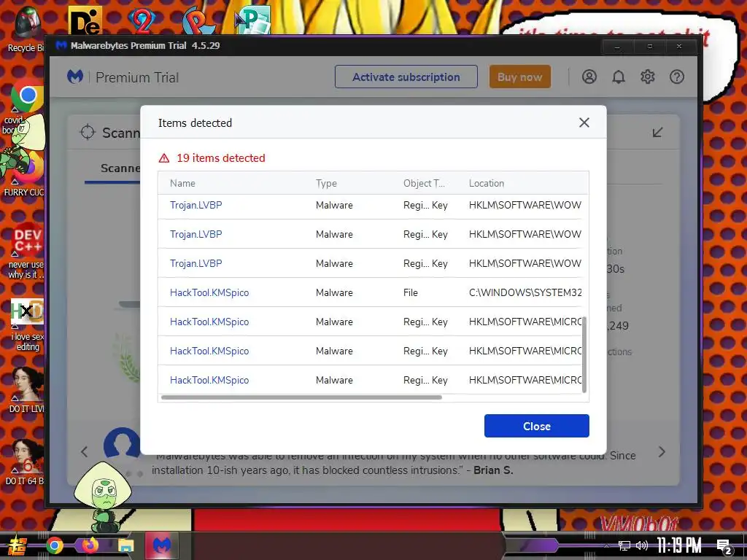Image resolution: width=747 pixels, height=560 pixels.
Task: Open the account profile icon
Action: click(589, 77)
